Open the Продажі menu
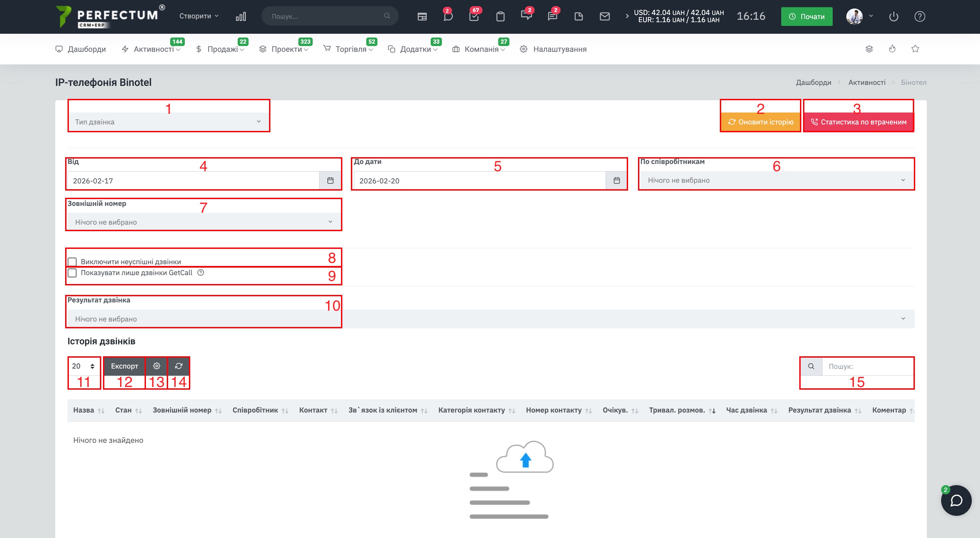980x538 pixels. tap(223, 49)
